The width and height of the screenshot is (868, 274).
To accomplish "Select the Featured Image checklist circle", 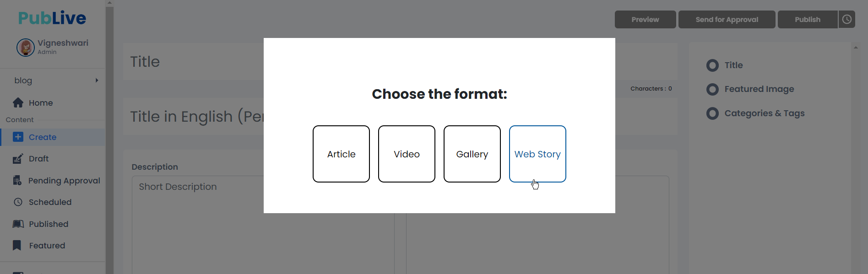I will pos(712,89).
